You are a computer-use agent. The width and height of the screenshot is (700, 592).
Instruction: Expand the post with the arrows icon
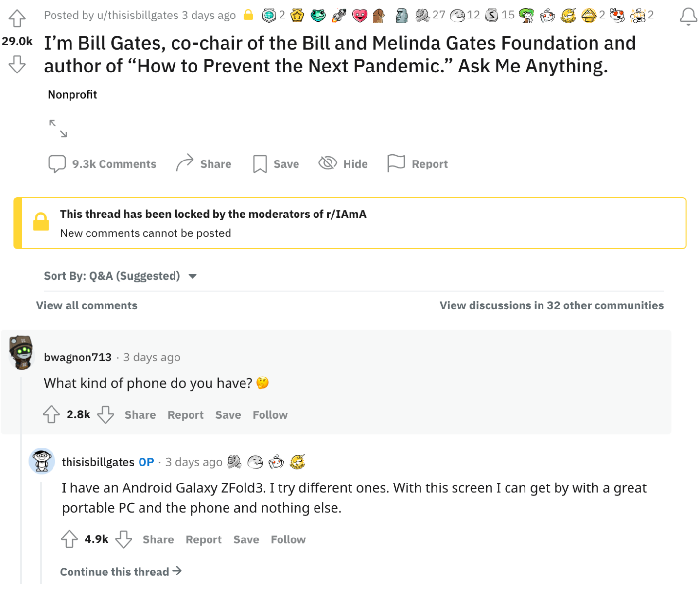58,128
